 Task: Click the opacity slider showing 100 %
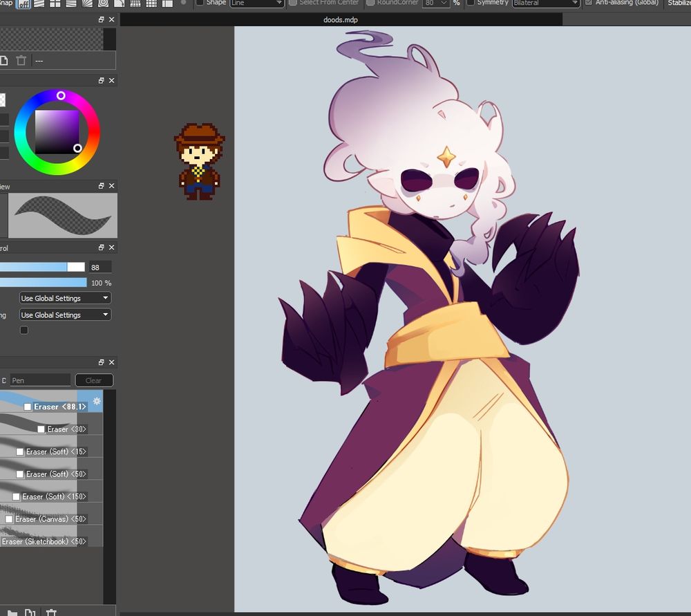coord(43,283)
